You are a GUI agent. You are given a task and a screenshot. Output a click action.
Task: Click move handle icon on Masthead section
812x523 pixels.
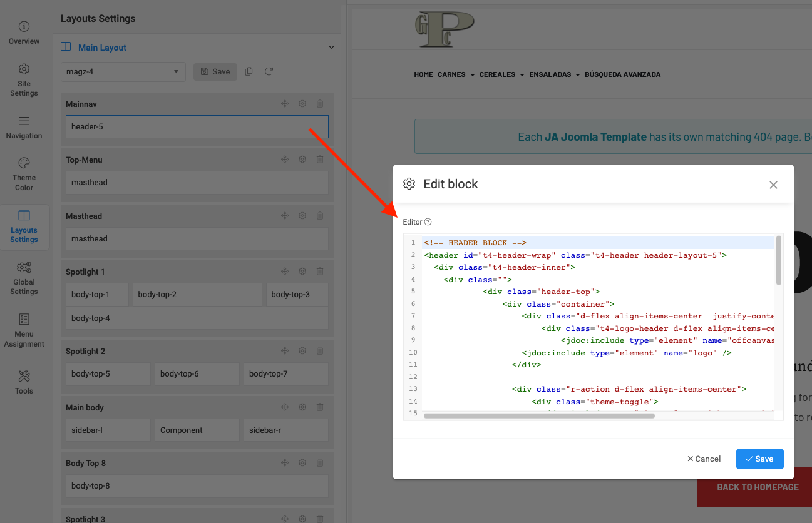285,216
